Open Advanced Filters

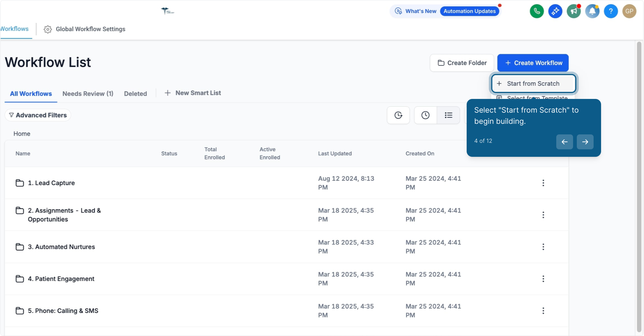pos(38,115)
